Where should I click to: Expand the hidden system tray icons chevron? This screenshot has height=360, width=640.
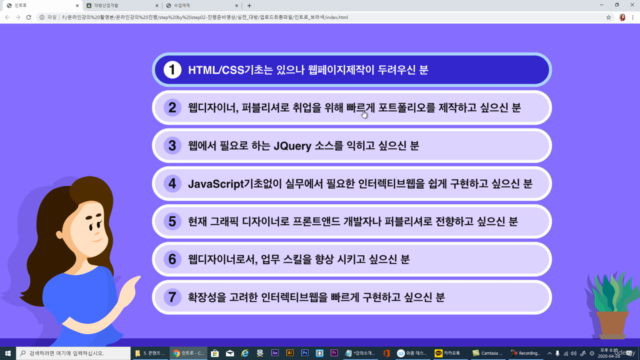click(549, 353)
